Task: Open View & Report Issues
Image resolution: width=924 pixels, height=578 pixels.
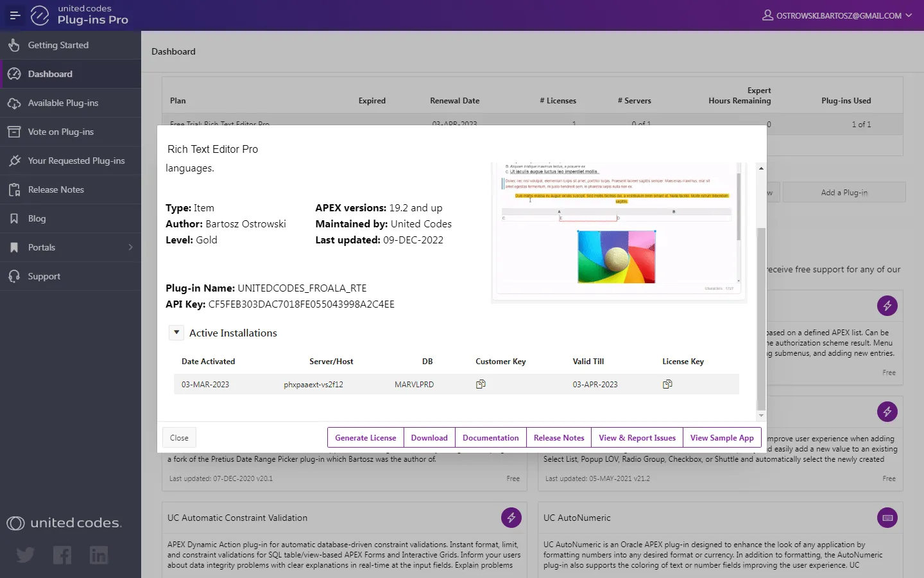Action: click(637, 438)
